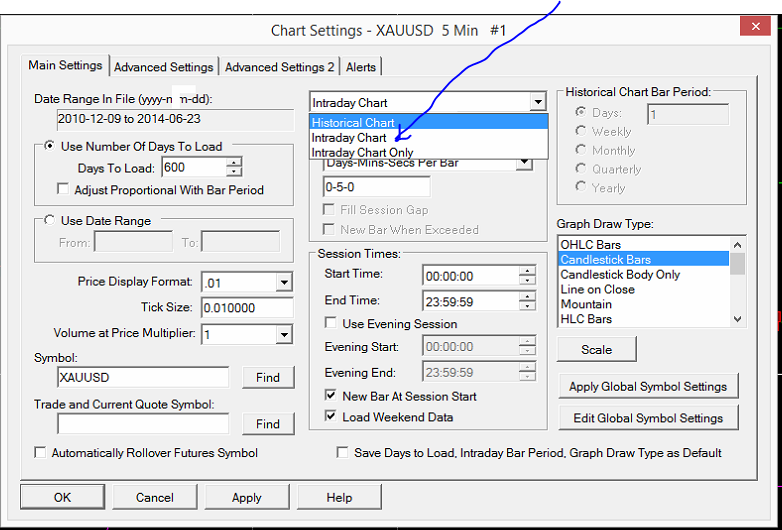Select Candlestick Body Only draw type
782x530 pixels.
pyautogui.click(x=643, y=274)
